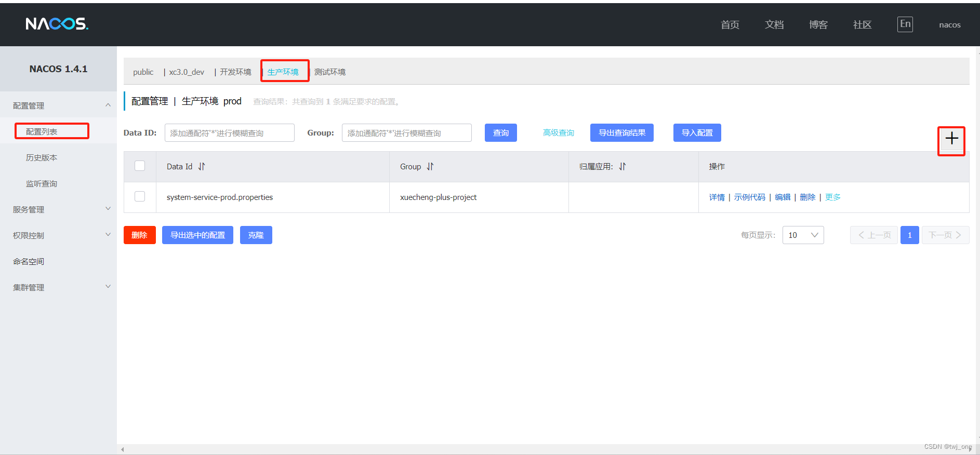Open the nacos user menu
The height and width of the screenshot is (455, 980).
949,25
